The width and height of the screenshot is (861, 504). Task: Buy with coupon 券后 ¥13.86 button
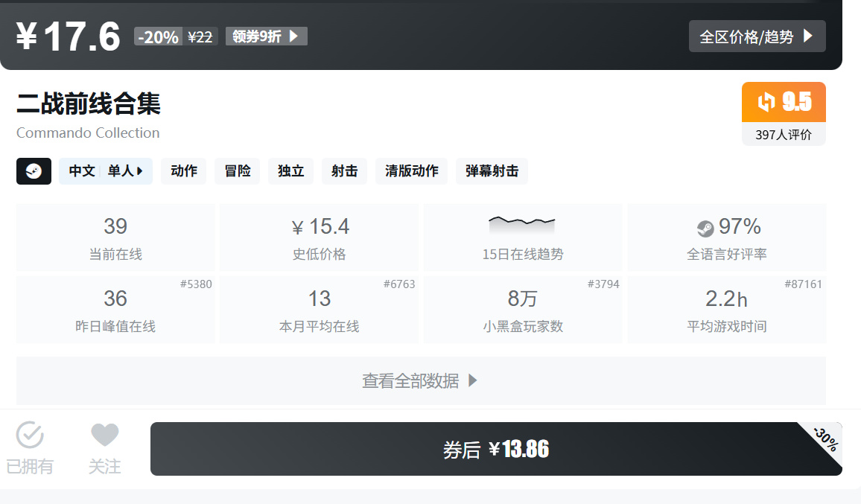coord(496,449)
